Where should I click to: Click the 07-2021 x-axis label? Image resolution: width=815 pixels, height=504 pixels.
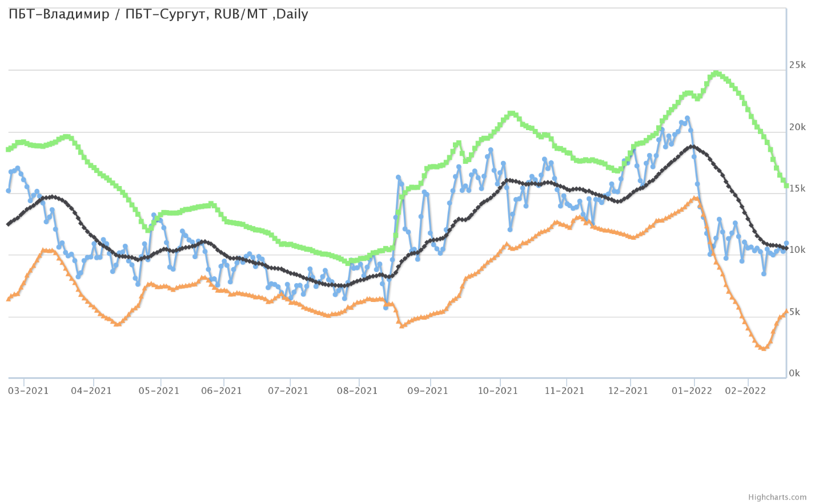pos(288,390)
